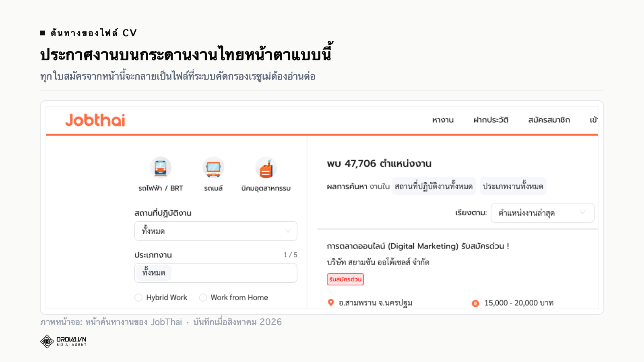The width and height of the screenshot is (644, 362).
Task: Click the พบ 47,706 ตำแหน่งงาน heading
Action: [x=379, y=164]
